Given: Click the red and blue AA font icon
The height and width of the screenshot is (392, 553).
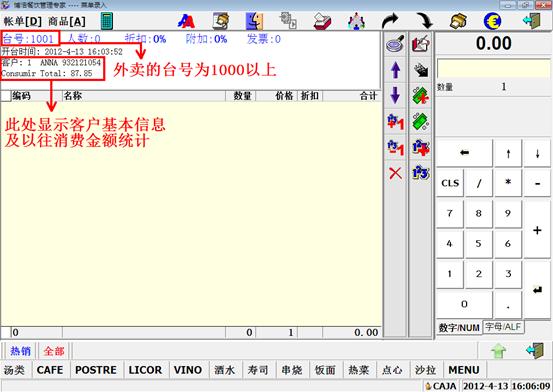Looking at the screenshot, I should tap(186, 22).
